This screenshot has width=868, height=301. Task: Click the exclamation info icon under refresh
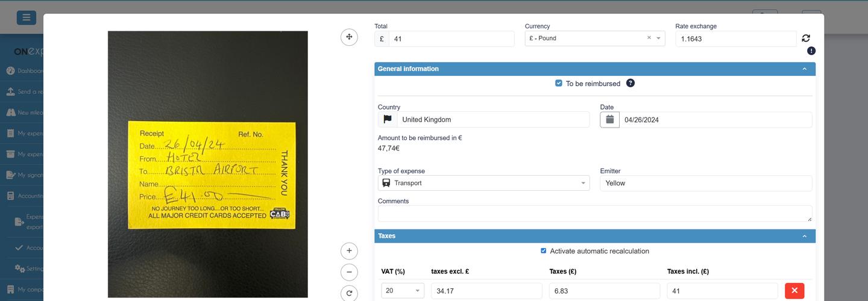(x=811, y=51)
